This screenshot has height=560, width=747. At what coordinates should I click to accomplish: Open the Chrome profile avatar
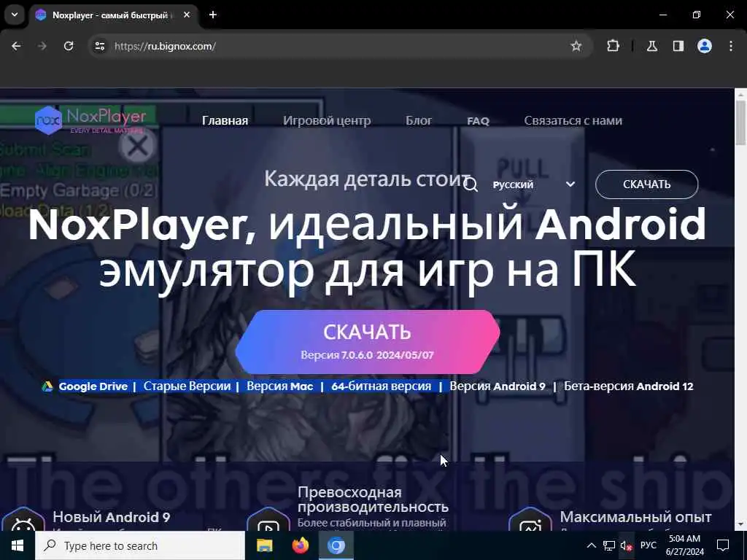705,46
